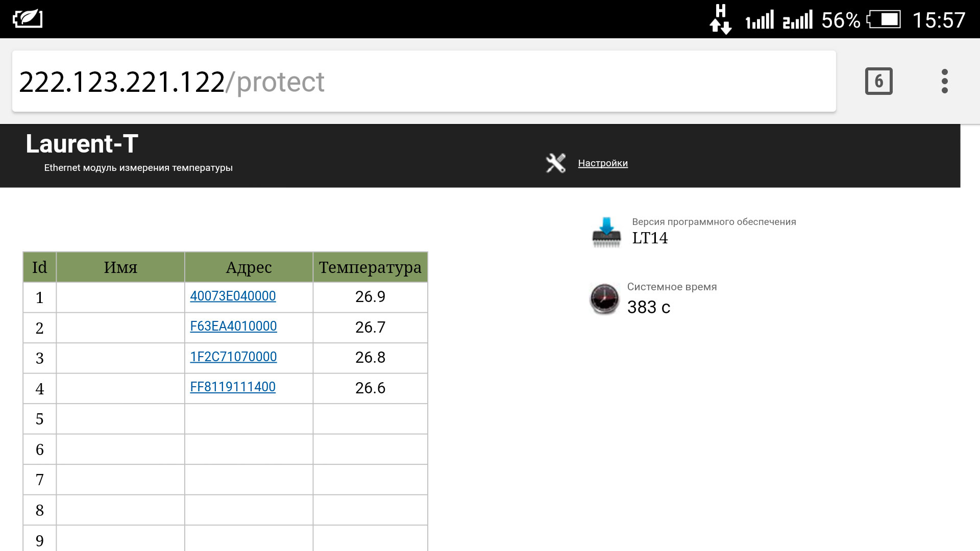
Task: Click the Температура column header
Action: pyautogui.click(x=370, y=267)
